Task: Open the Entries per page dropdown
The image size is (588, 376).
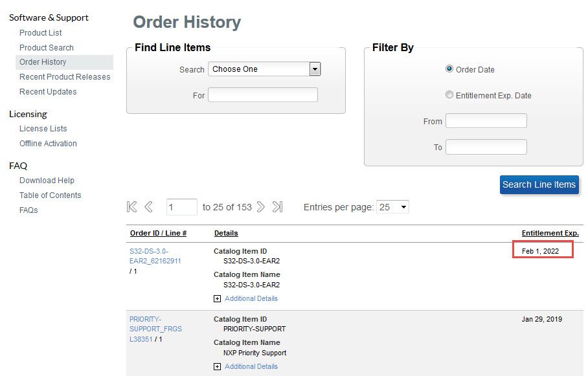Action: pyautogui.click(x=393, y=207)
